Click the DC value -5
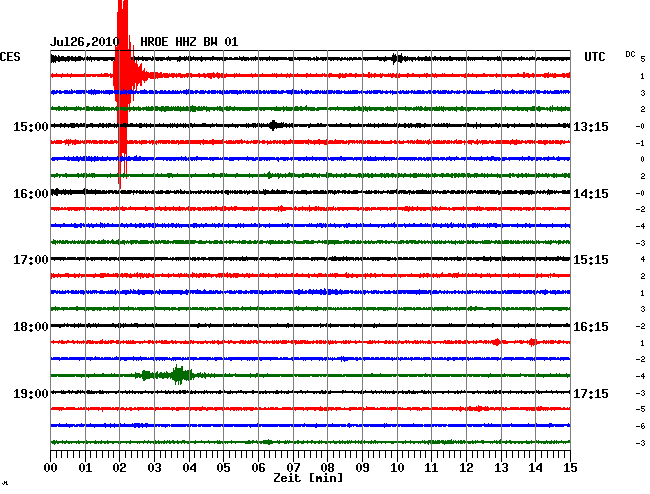Viewport: 650px width, 494px height. (x=640, y=409)
